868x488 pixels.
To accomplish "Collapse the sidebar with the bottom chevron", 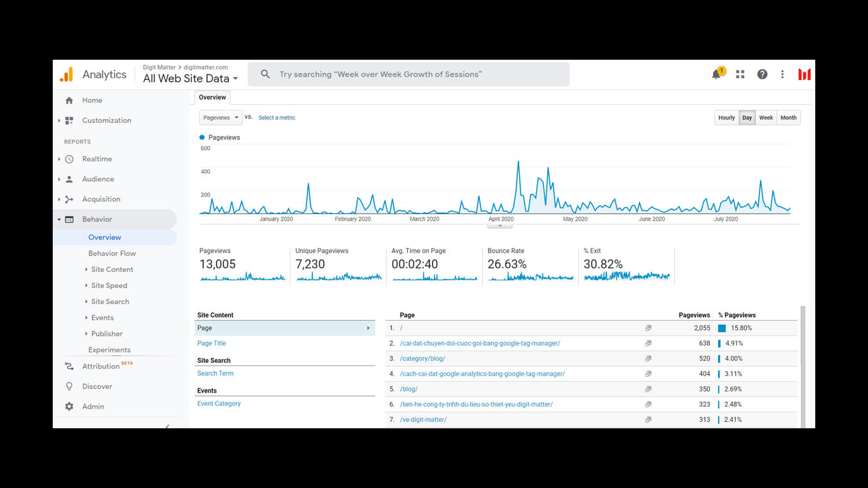I will pyautogui.click(x=167, y=426).
